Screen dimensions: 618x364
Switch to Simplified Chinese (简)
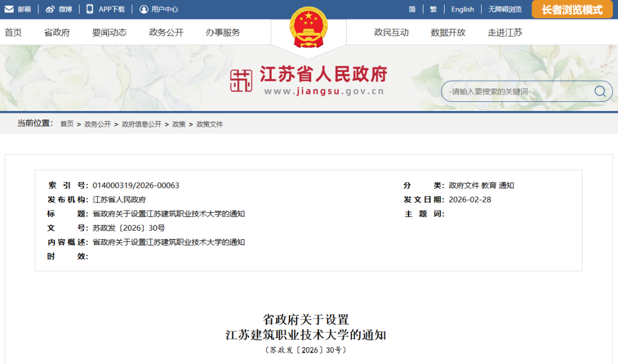point(412,9)
